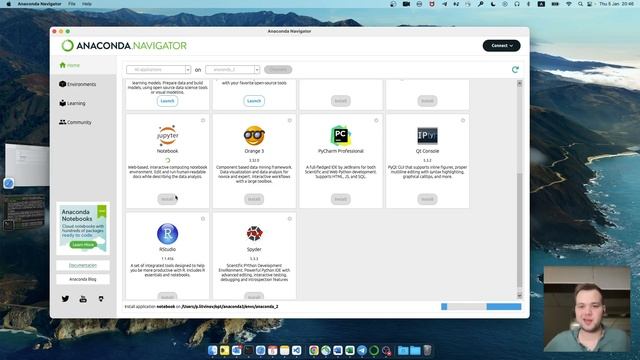Click the RStudio logo
This screenshot has height=360, width=640.
point(167,234)
